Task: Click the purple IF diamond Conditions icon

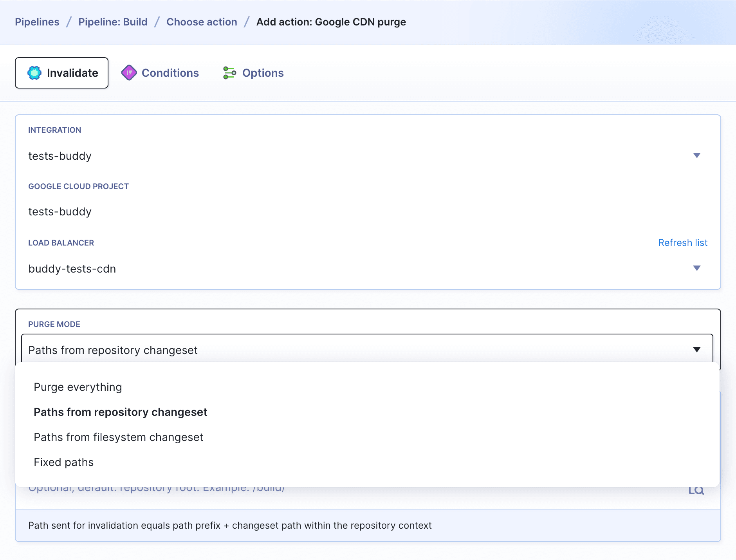Action: coord(129,72)
